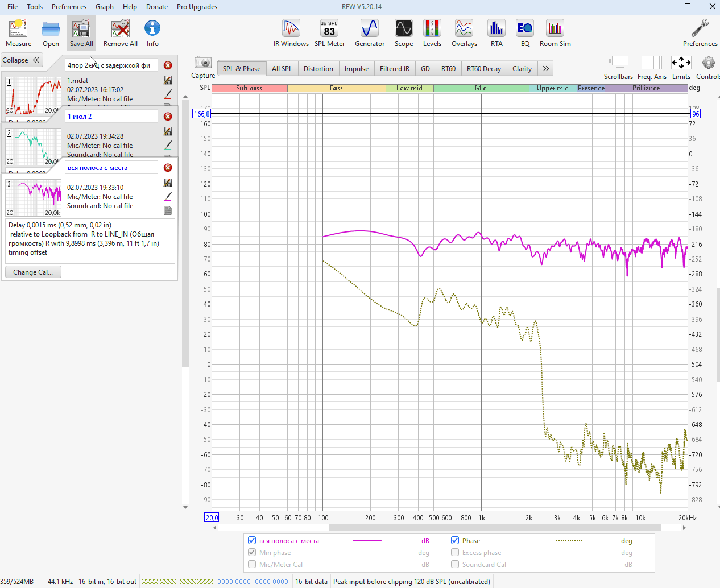Click the Change Cal... button
Viewport: 720px width, 588px height.
pos(33,272)
